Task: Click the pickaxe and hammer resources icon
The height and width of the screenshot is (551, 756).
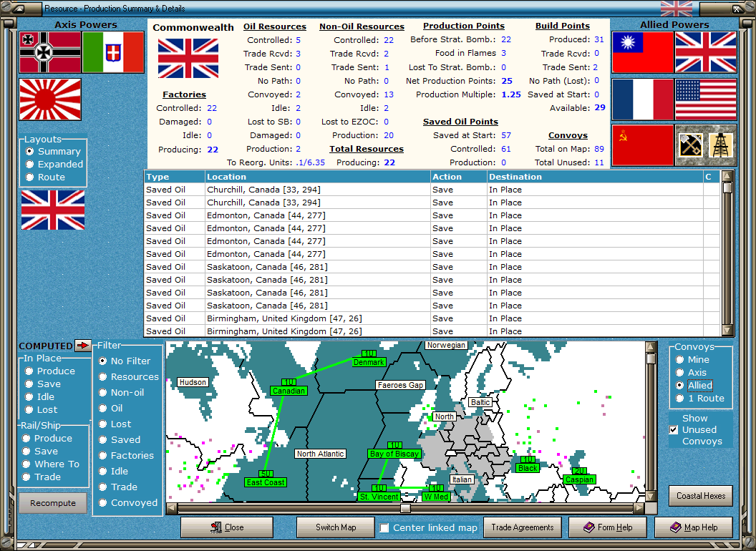Action: pos(690,145)
